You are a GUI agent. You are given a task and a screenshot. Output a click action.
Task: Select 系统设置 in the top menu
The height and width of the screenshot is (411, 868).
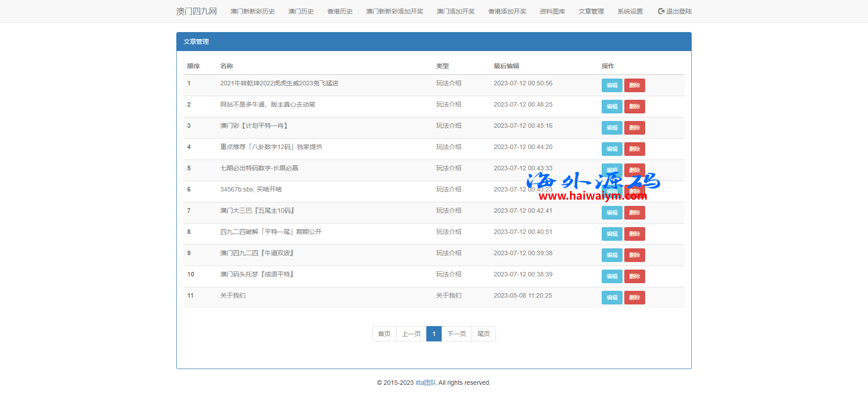(630, 11)
